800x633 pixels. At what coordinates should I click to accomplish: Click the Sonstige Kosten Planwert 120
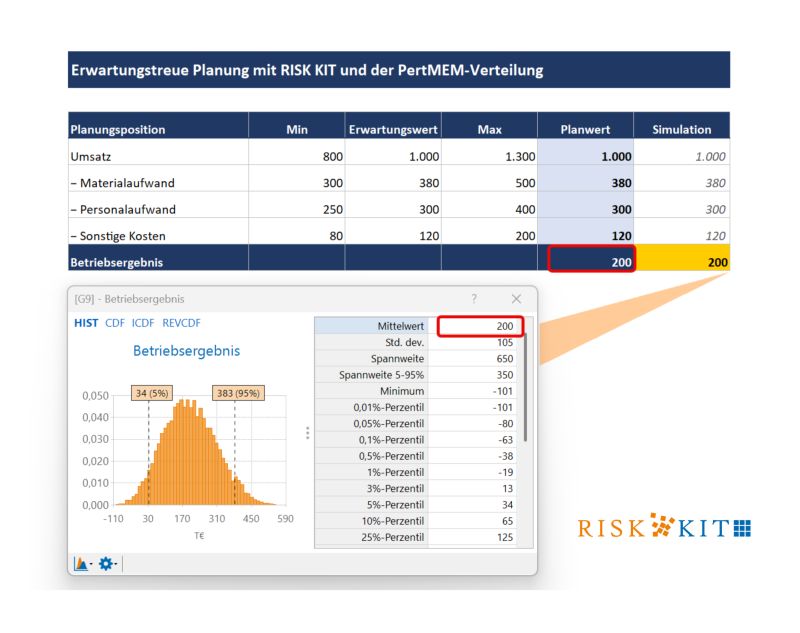pyautogui.click(x=586, y=232)
